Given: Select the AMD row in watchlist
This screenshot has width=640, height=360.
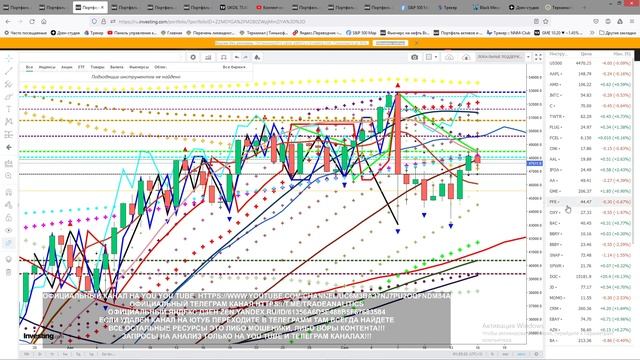Looking at the screenshot, I should click(x=590, y=84).
